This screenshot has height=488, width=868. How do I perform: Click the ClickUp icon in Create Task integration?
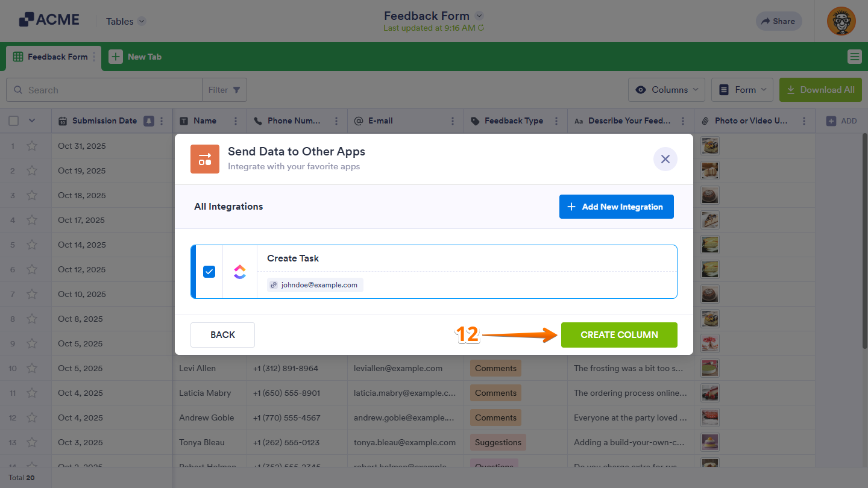pyautogui.click(x=240, y=271)
